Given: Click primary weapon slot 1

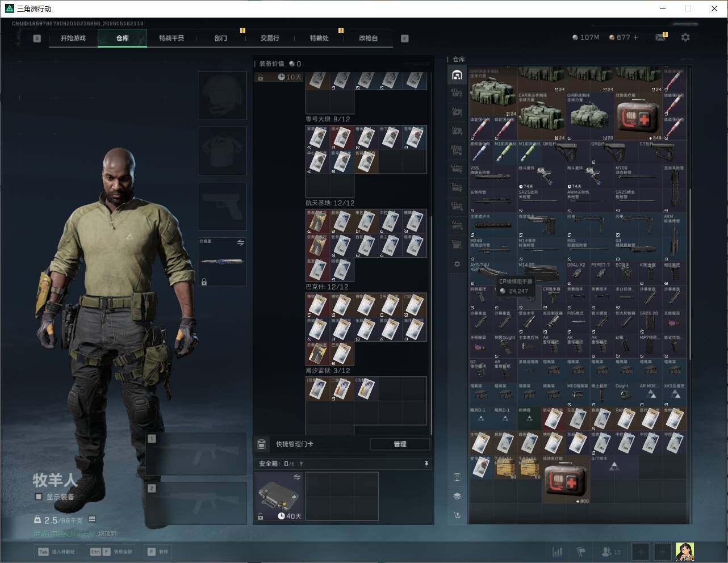Looking at the screenshot, I should tap(196, 454).
